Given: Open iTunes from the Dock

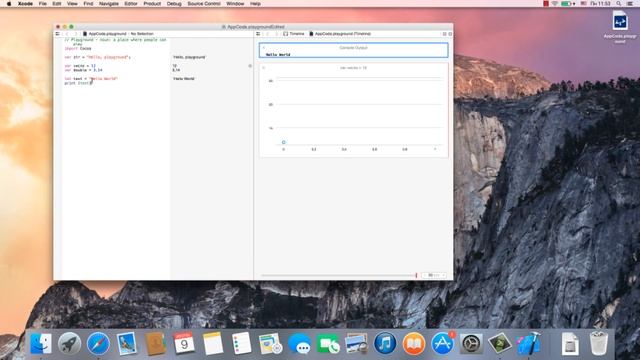Looking at the screenshot, I should coord(385,343).
